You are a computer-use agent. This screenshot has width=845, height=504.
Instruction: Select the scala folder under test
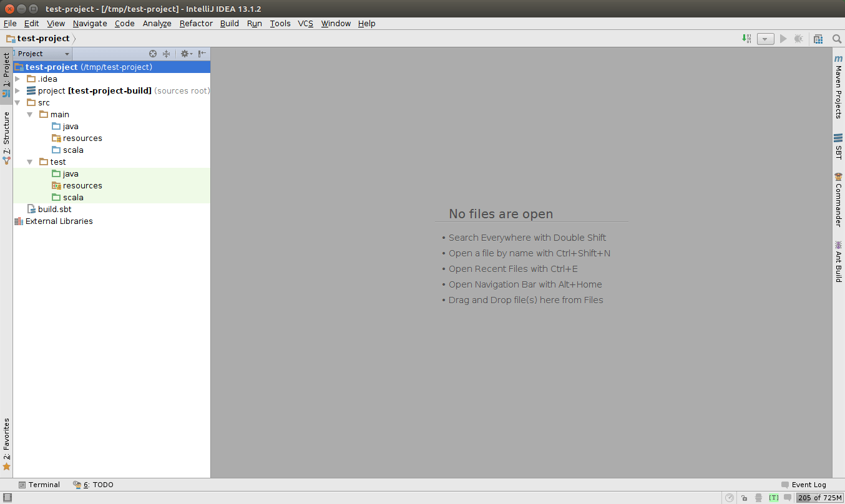67,197
